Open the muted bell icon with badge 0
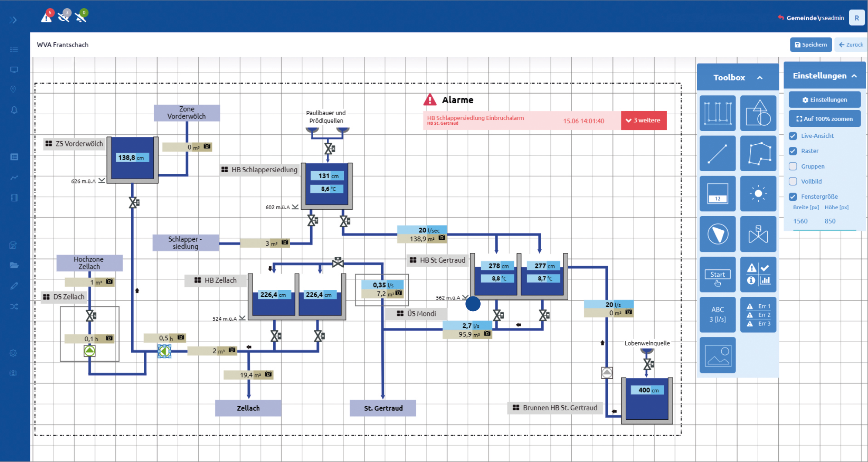The image size is (868, 462). pyautogui.click(x=81, y=16)
